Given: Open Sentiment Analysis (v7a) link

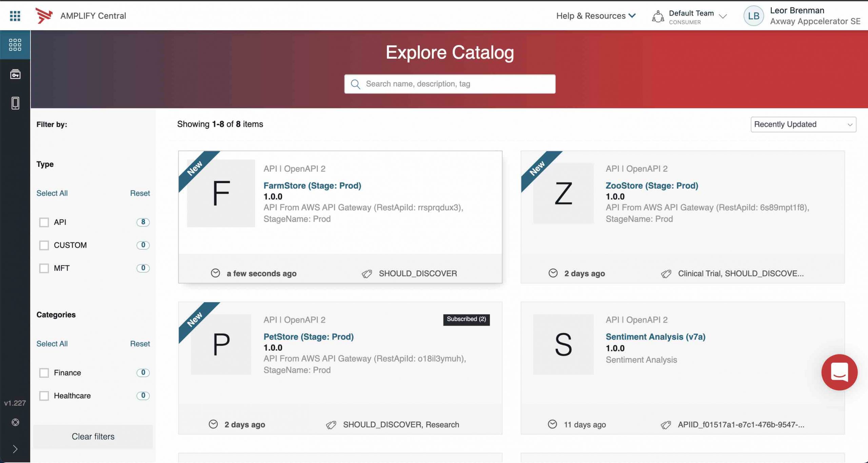Looking at the screenshot, I should tap(655, 336).
